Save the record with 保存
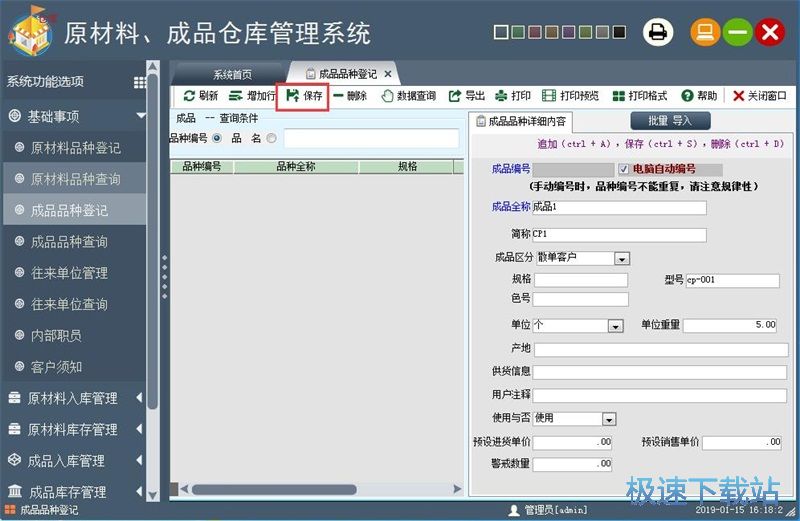 304,96
